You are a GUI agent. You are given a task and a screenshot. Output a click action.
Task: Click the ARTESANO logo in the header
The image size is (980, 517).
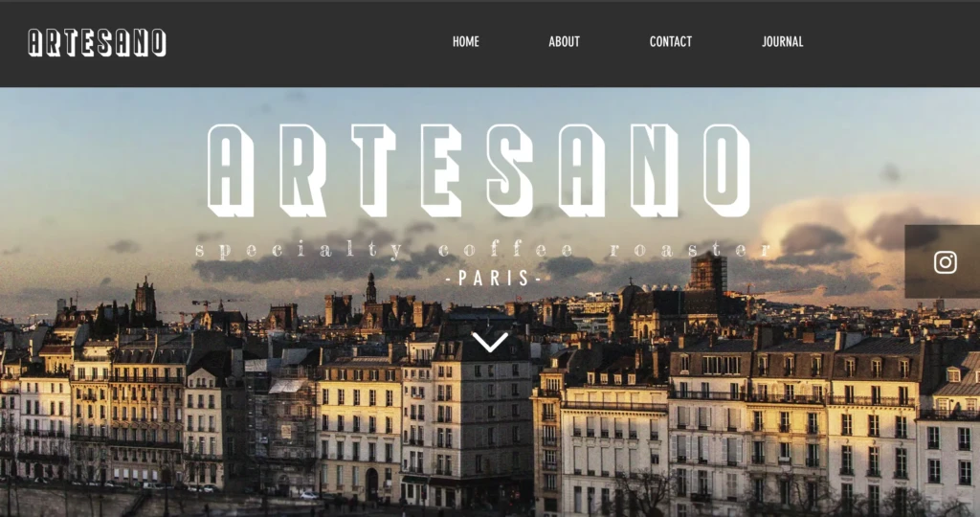point(97,42)
